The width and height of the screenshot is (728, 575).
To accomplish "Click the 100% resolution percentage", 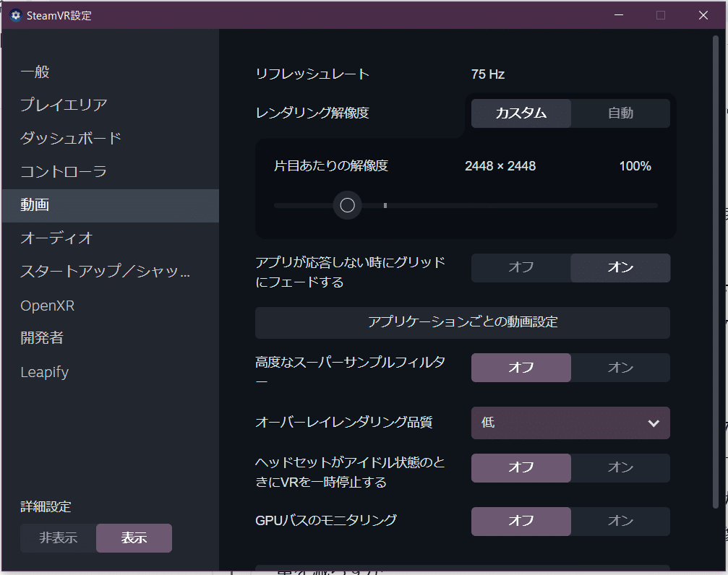I will tap(635, 166).
